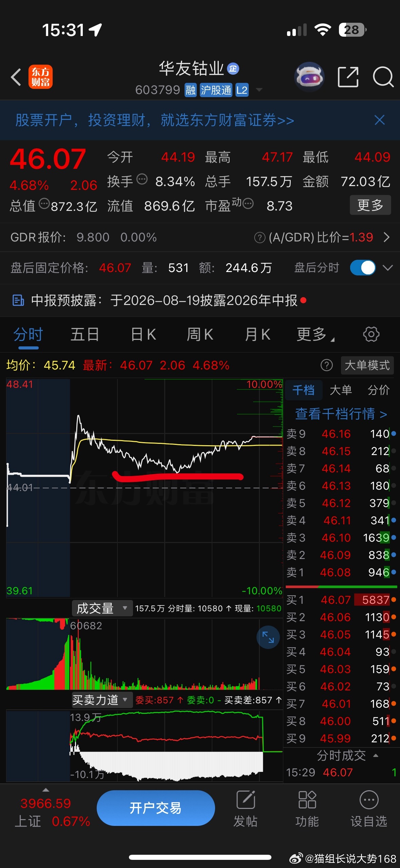400x868 pixels.
Task: Switch to the 分时 tab
Action: tap(28, 334)
